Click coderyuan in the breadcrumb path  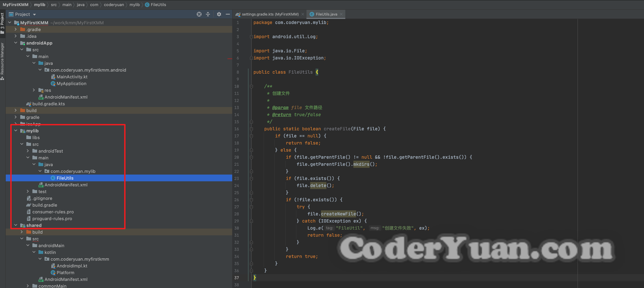114,5
